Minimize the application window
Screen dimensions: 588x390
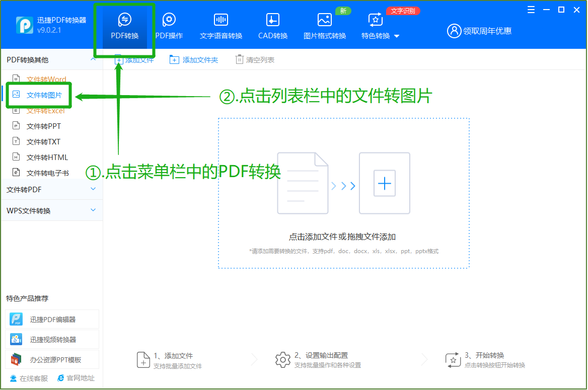546,10
